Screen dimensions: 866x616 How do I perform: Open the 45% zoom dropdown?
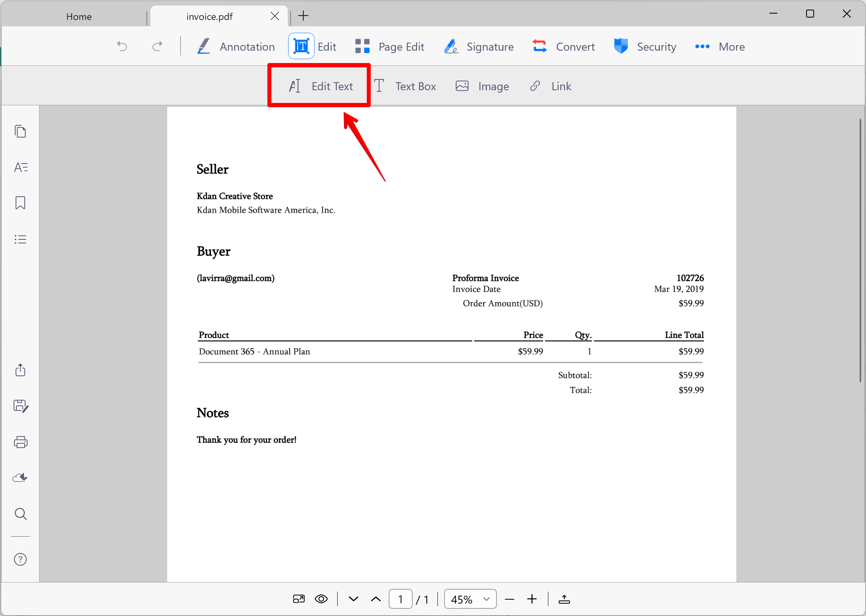coord(470,599)
